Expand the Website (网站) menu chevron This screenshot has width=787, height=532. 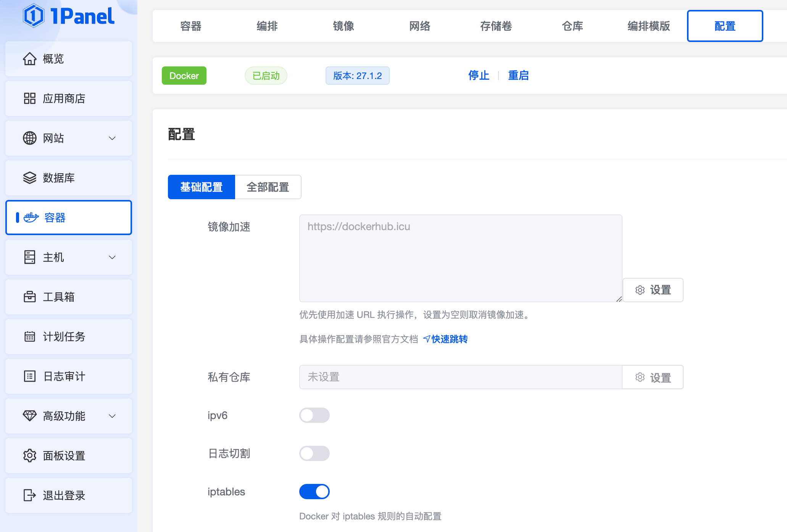[112, 138]
